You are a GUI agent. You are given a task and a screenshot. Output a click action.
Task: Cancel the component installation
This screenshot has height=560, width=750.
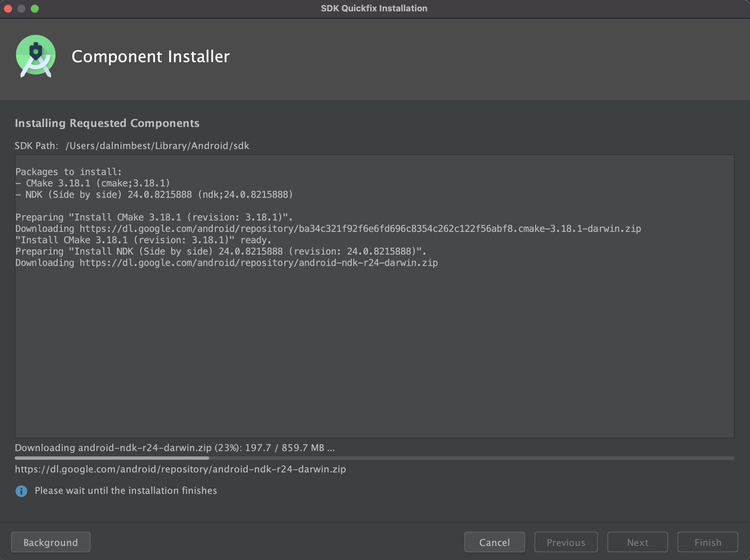point(494,542)
